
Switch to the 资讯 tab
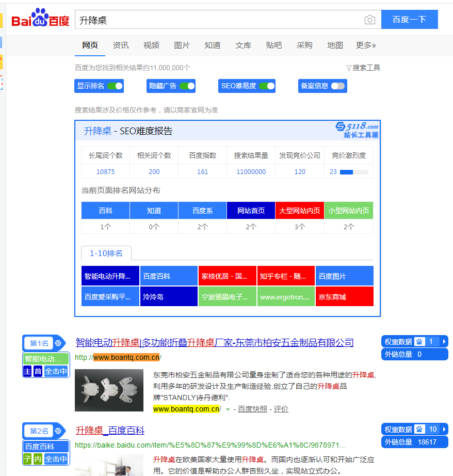click(x=121, y=45)
